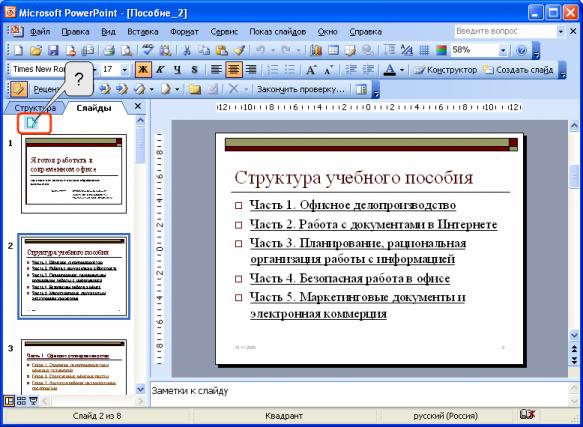The height and width of the screenshot is (427, 583).
Task: Click the Создать слайд button
Action: [518, 70]
